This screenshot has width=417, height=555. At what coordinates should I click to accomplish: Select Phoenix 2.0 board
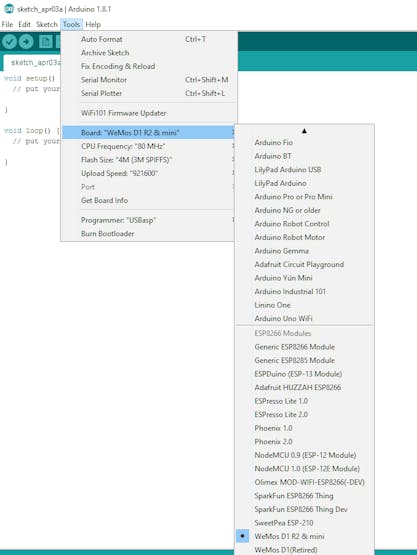click(304, 441)
